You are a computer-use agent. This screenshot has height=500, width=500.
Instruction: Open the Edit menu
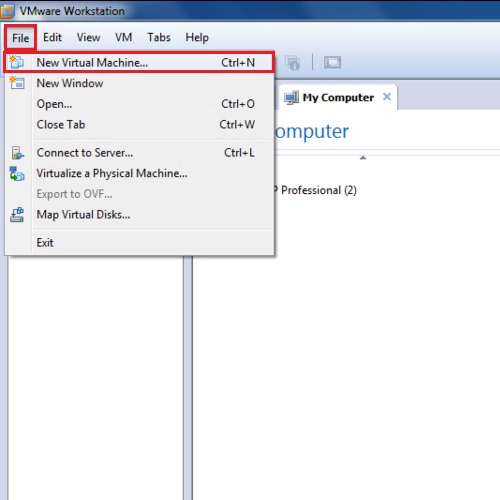click(x=52, y=37)
